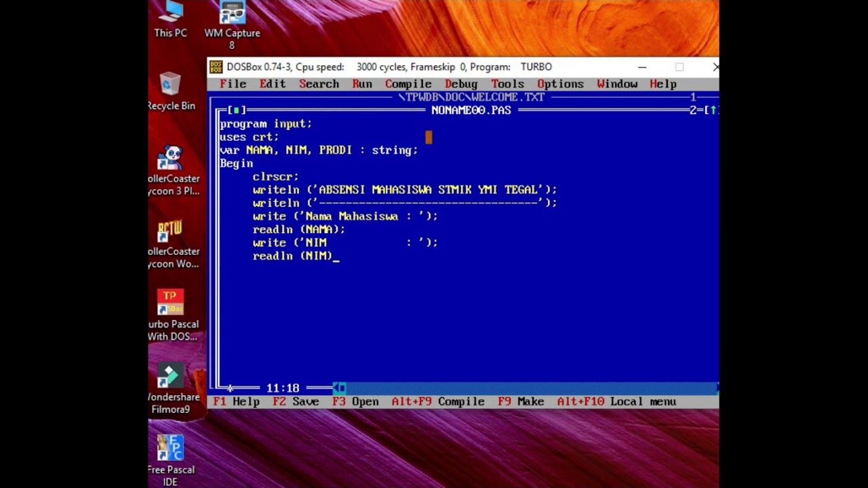Open the Window menu

[617, 84]
